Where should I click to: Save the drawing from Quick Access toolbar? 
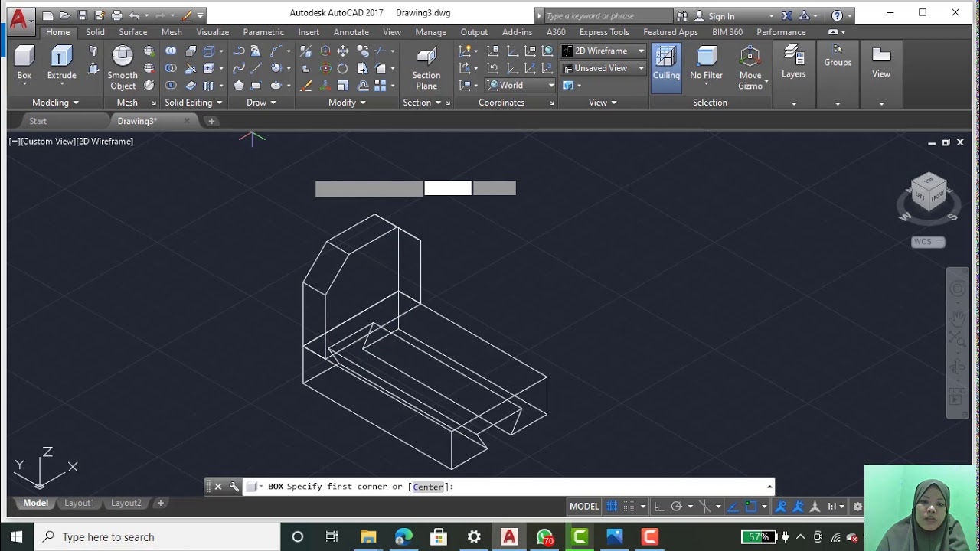[83, 15]
